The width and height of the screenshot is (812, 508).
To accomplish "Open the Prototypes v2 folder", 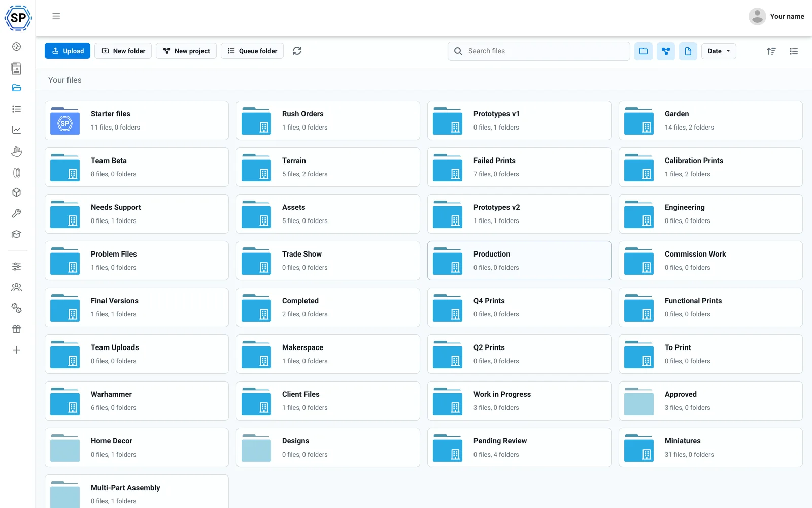I will tap(519, 214).
